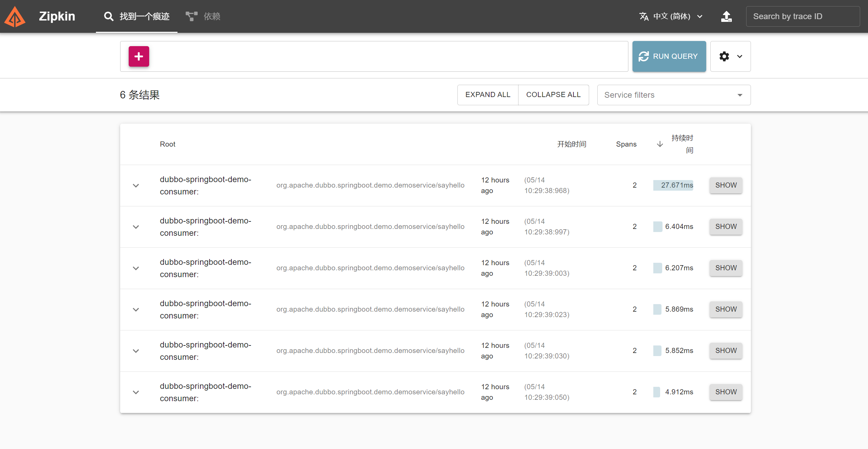
Task: Click the sort arrow beside duration header
Action: tap(660, 144)
